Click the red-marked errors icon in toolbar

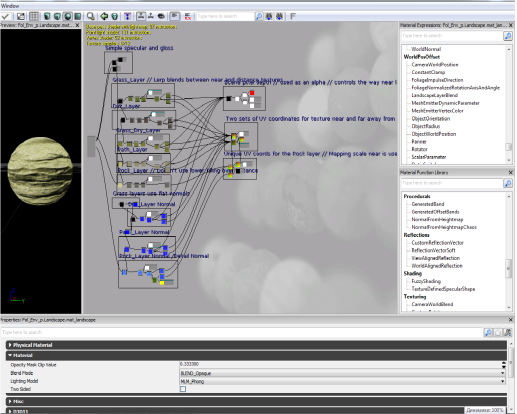click(188, 16)
